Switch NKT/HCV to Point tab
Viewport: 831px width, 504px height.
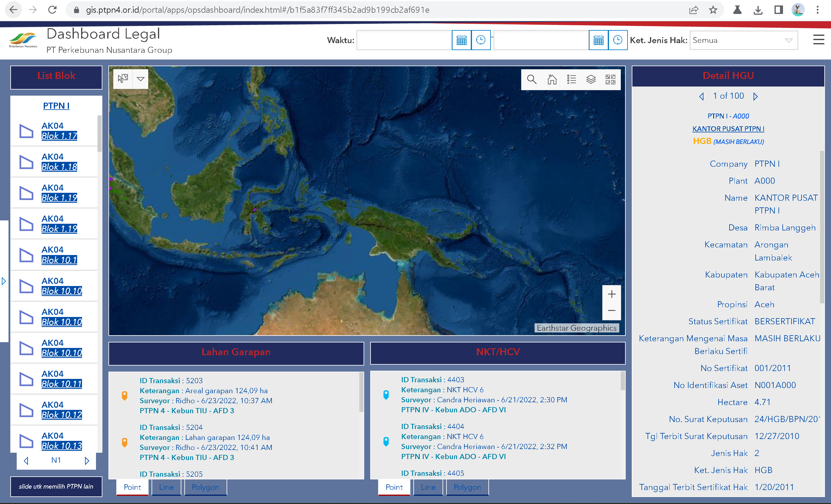394,488
